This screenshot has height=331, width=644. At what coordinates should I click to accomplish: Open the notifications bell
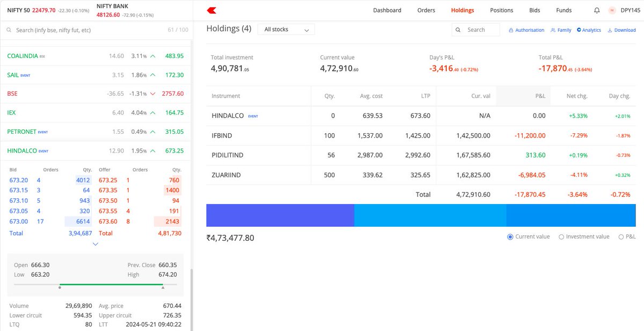(x=597, y=10)
